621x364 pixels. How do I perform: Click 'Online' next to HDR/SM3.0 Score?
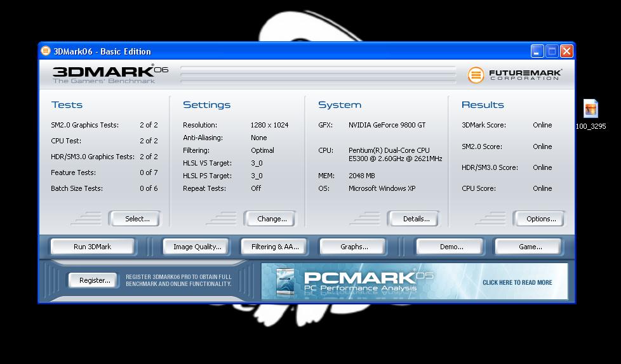542,167
